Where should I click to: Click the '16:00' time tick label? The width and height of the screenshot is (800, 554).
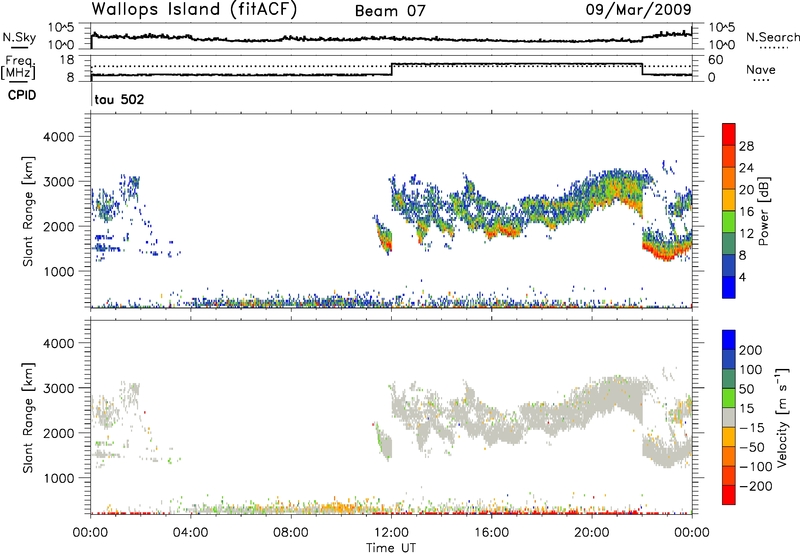[x=491, y=533]
